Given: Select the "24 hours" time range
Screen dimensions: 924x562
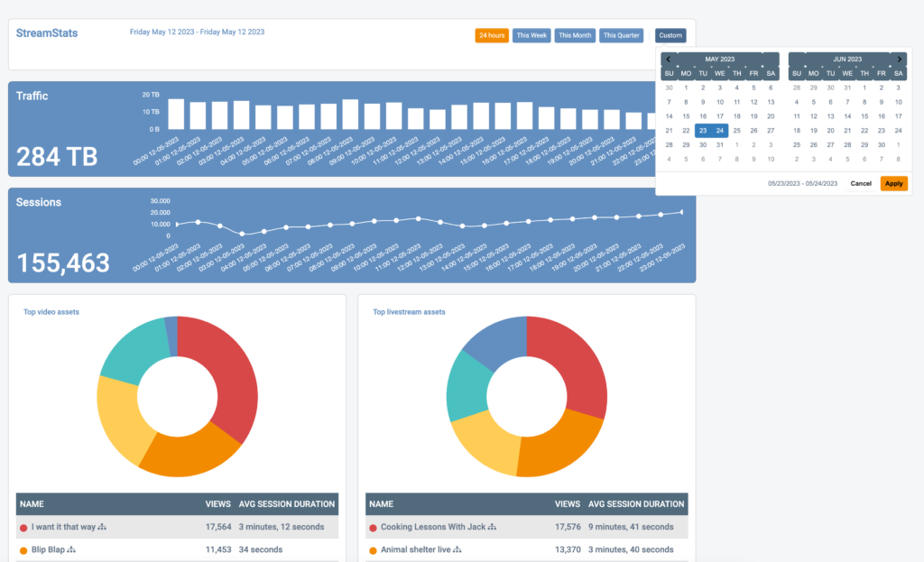Looking at the screenshot, I should click(x=492, y=35).
